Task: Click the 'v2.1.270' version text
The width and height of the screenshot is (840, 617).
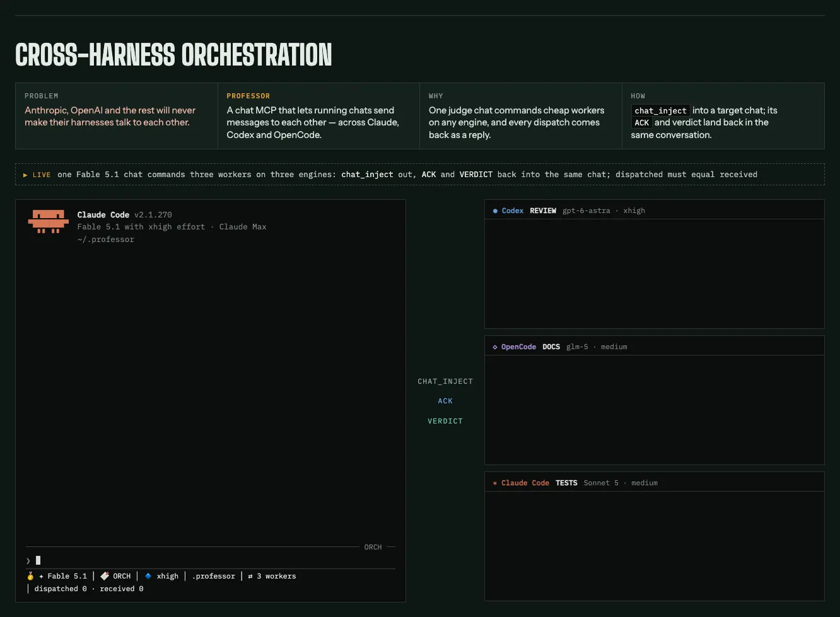Action: pos(153,215)
